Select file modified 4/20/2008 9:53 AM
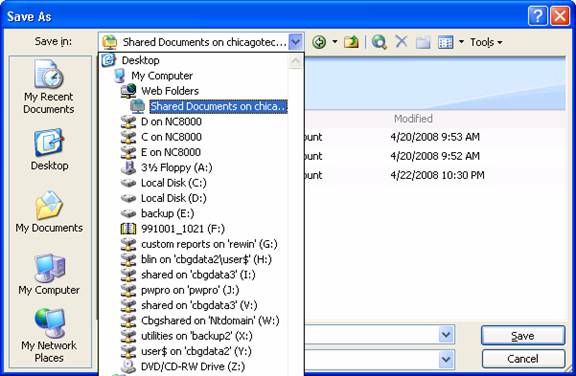The width and height of the screenshot is (576, 376). tap(435, 137)
